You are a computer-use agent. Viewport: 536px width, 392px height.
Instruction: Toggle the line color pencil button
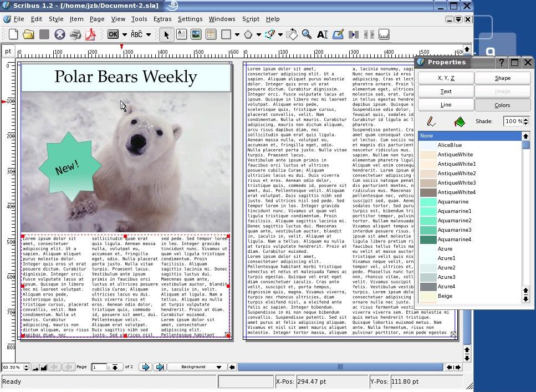click(431, 121)
